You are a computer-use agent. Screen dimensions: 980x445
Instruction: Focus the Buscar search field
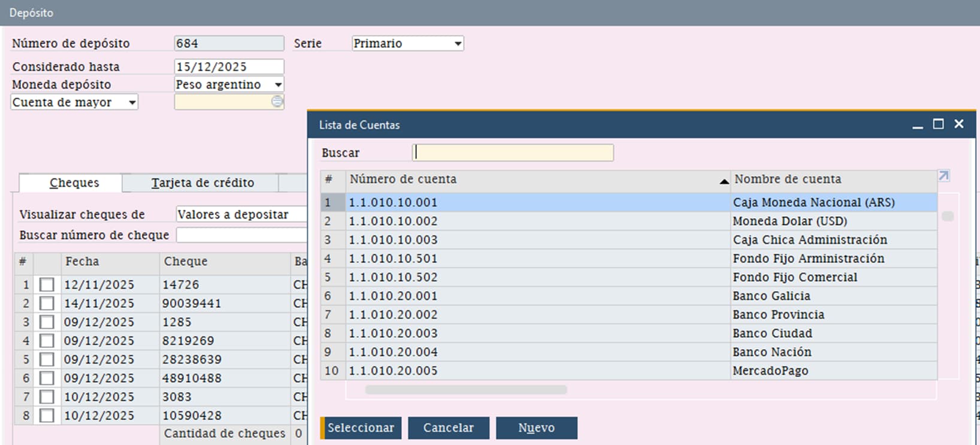(513, 153)
